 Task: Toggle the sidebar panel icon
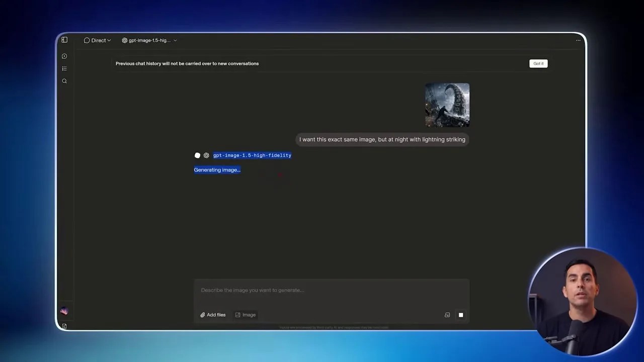click(64, 40)
